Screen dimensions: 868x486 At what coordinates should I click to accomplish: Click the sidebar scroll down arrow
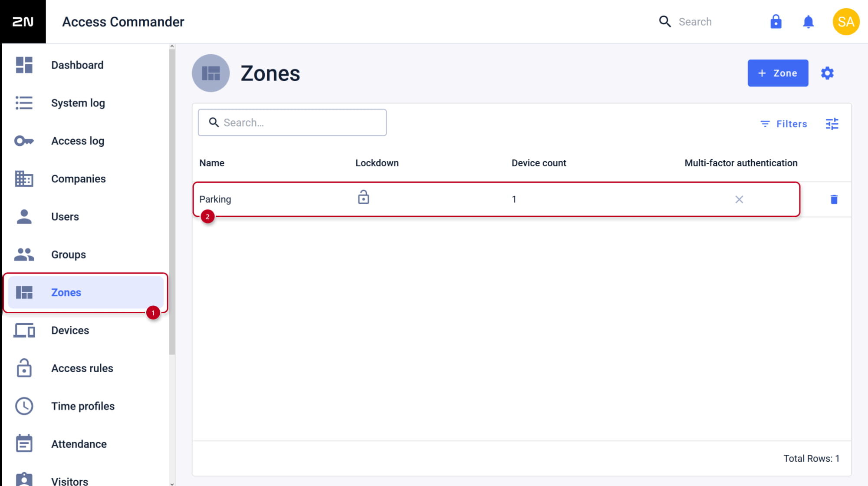pyautogui.click(x=172, y=483)
